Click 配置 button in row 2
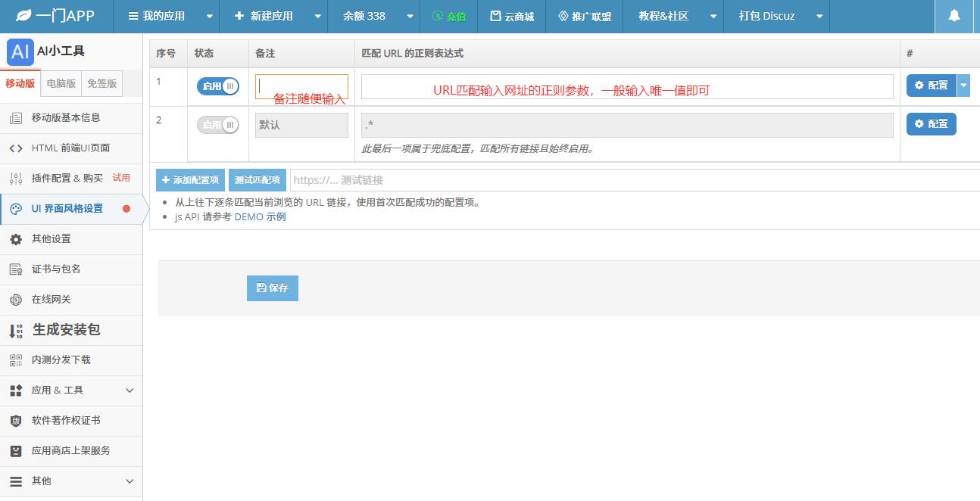This screenshot has height=501, width=980. point(932,124)
